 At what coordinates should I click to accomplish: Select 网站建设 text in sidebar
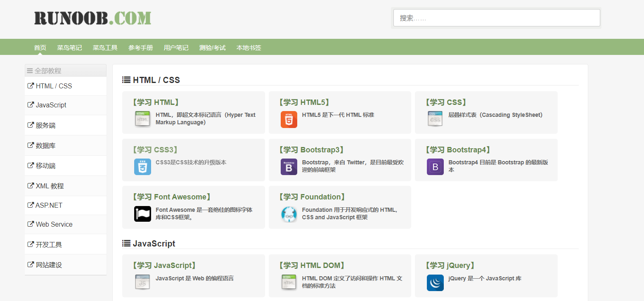coord(49,265)
